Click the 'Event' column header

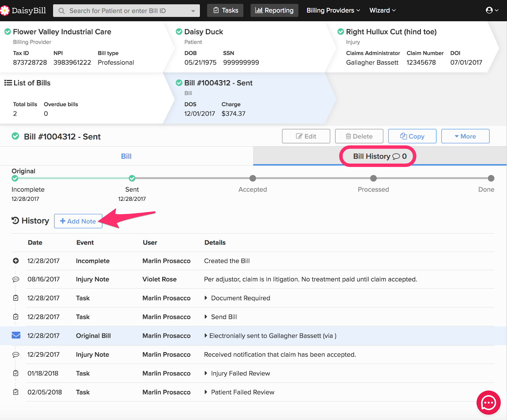click(85, 242)
